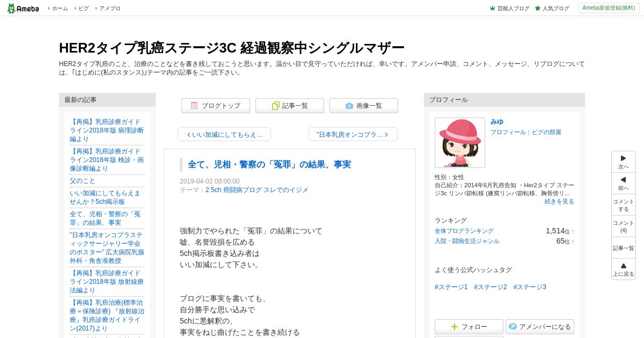The image size is (644, 338).
Task: Open next post "日本乳房オンコプラ…
Action: tap(353, 134)
